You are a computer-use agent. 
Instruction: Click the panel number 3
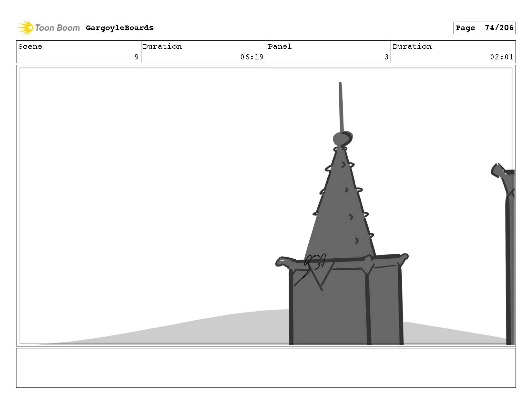(x=386, y=57)
